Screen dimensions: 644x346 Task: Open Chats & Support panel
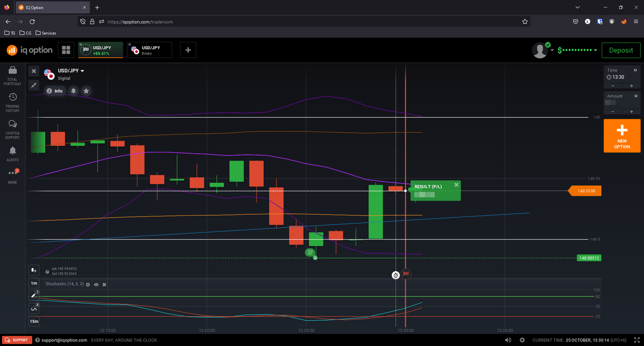point(13,129)
